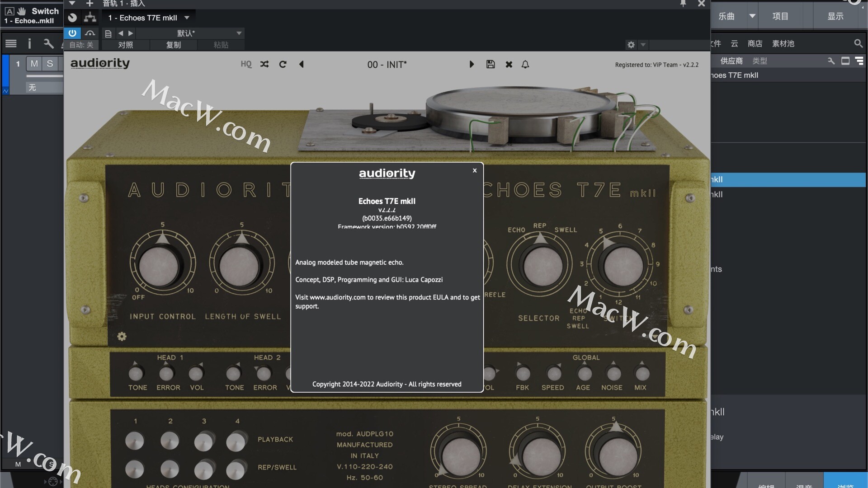Open notifications with the bell icon
Viewport: 868px width, 488px height.
pyautogui.click(x=525, y=64)
